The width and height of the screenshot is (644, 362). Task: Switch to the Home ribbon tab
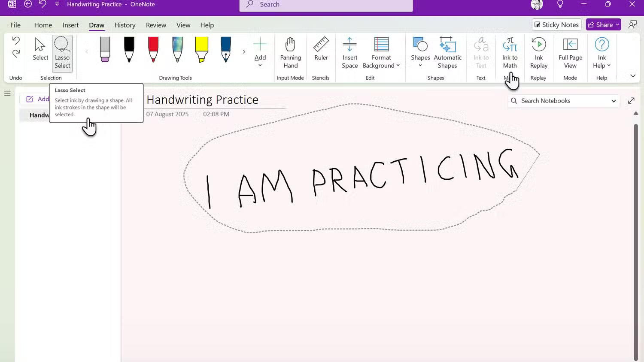pyautogui.click(x=43, y=25)
